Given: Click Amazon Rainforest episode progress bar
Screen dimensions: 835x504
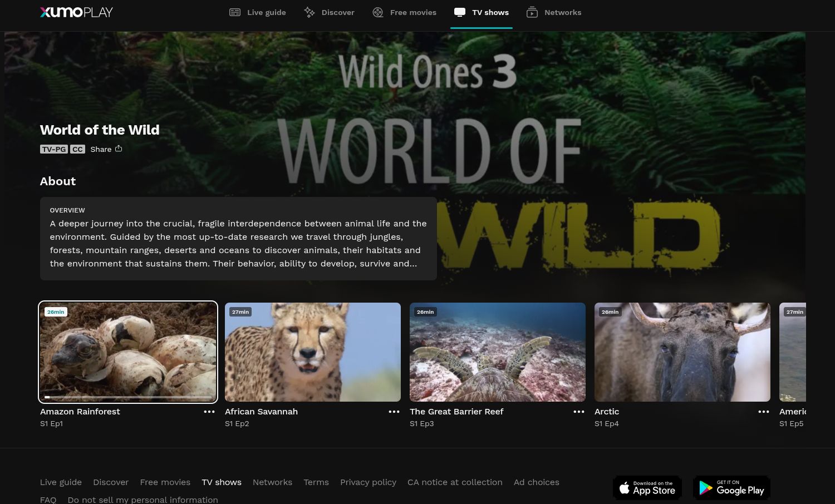Looking at the screenshot, I should tap(128, 397).
